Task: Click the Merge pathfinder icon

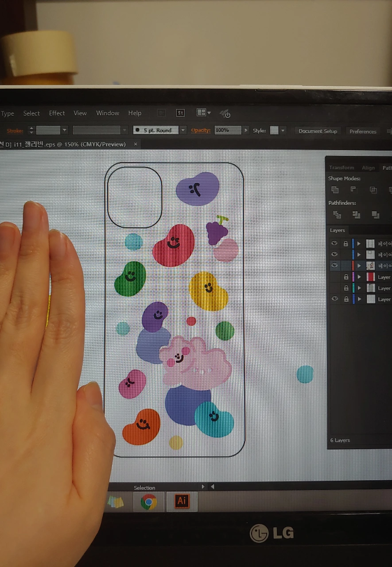Action: (x=376, y=215)
